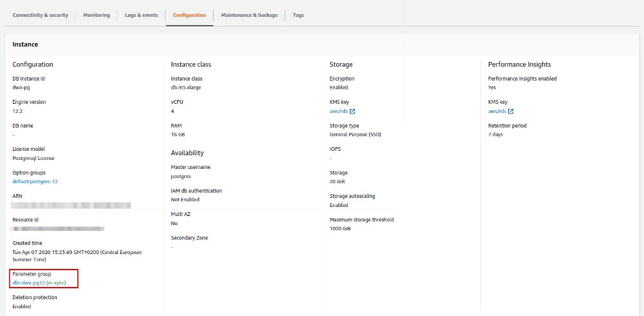Viewport: 644px width, 316px height.
Task: Click the Availability section heading
Action: [187, 153]
